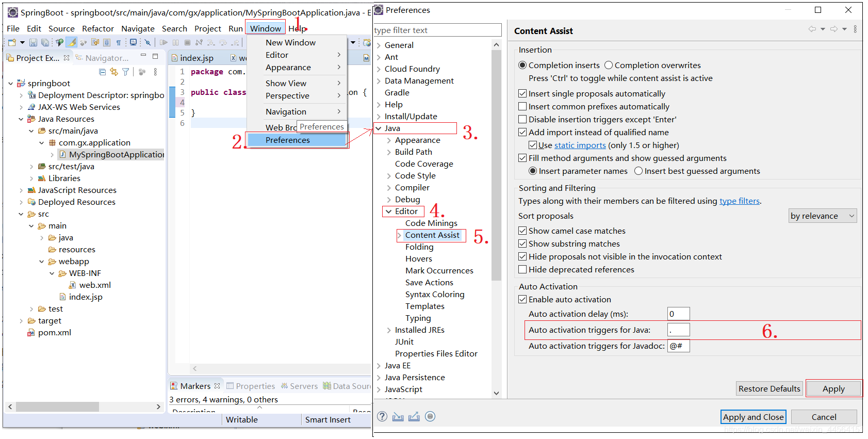Click the Link with Editor icon
The image size is (868, 439).
114,72
